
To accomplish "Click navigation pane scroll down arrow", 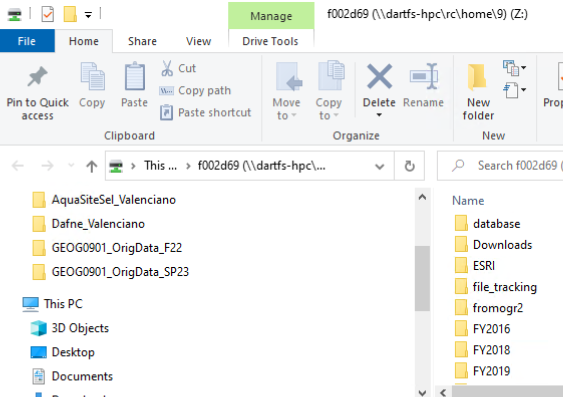I will [422, 392].
